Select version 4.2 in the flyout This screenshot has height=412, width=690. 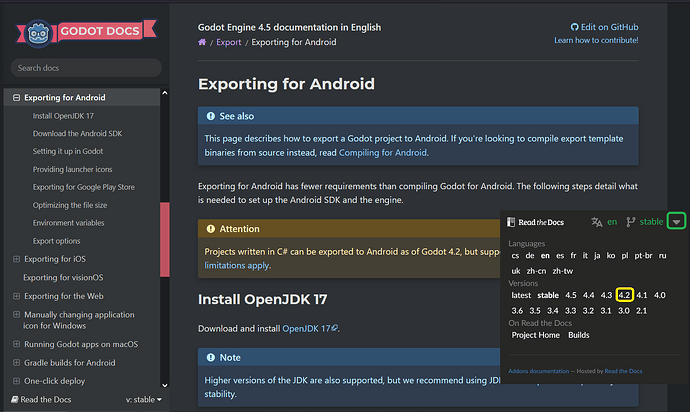click(624, 295)
